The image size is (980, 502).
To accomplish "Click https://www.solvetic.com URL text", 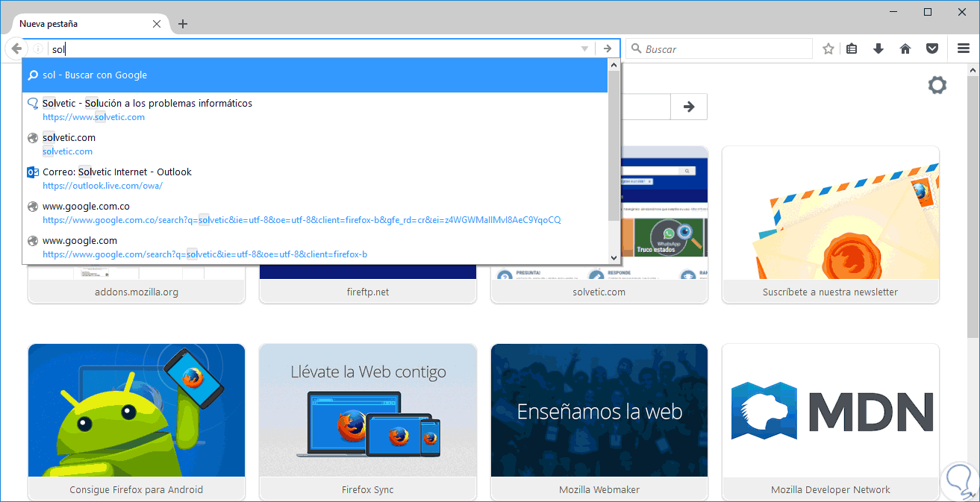I will (93, 117).
